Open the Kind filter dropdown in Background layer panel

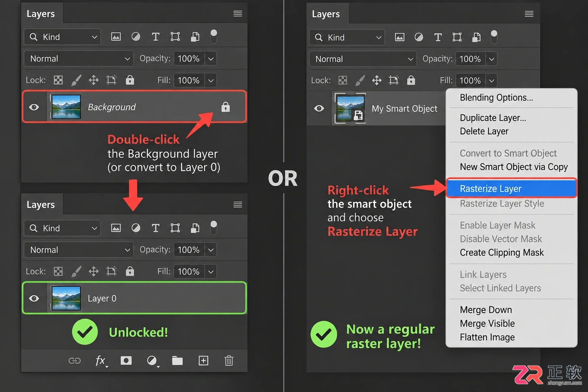click(62, 37)
